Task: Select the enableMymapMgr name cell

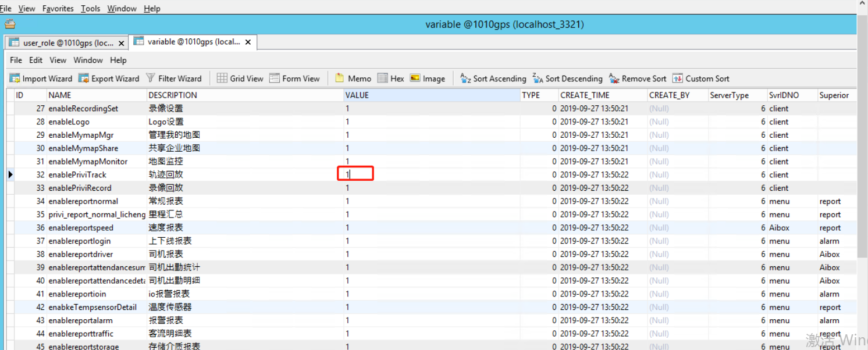Action: pos(97,135)
